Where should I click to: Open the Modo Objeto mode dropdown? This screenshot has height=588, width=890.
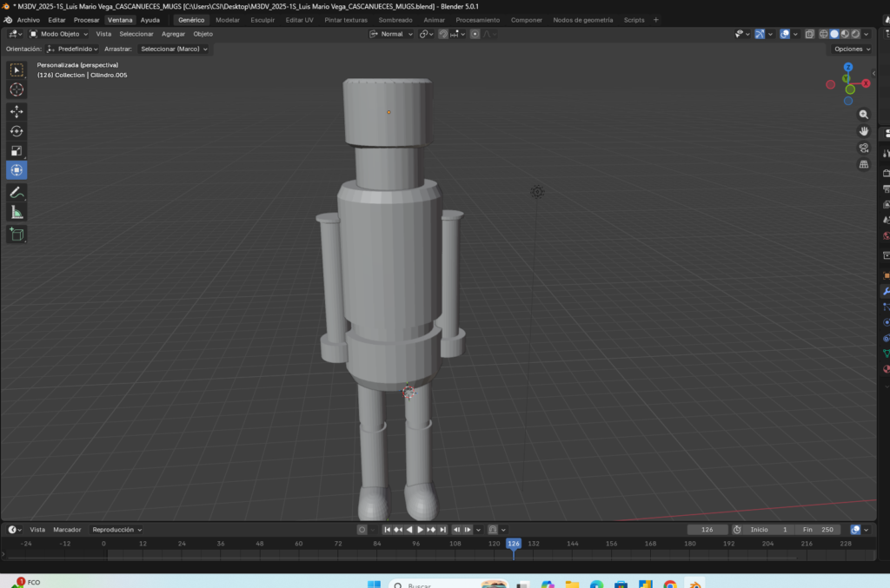(x=59, y=34)
